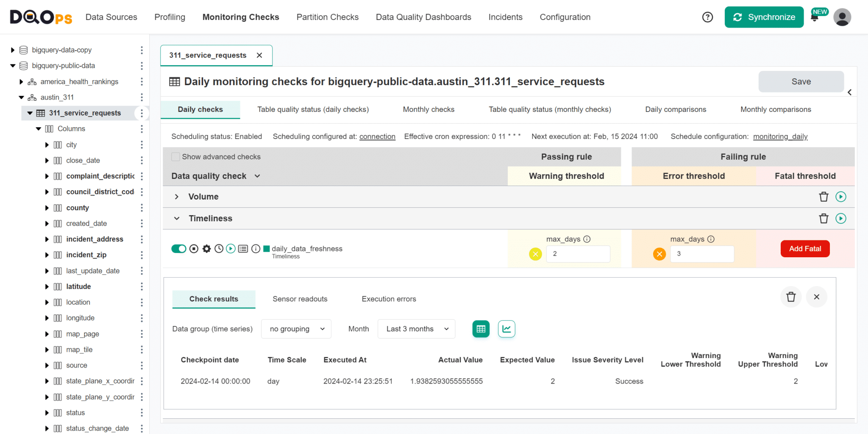Viewport: 868px width, 434px height.
Task: Collapse the Timeliness section
Action: click(x=176, y=218)
